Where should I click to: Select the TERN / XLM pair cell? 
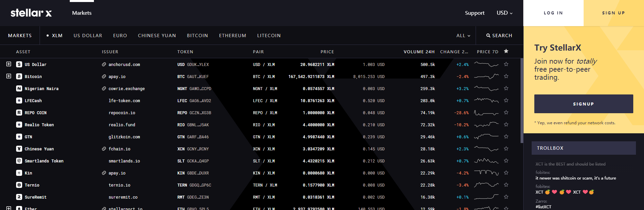265,185
